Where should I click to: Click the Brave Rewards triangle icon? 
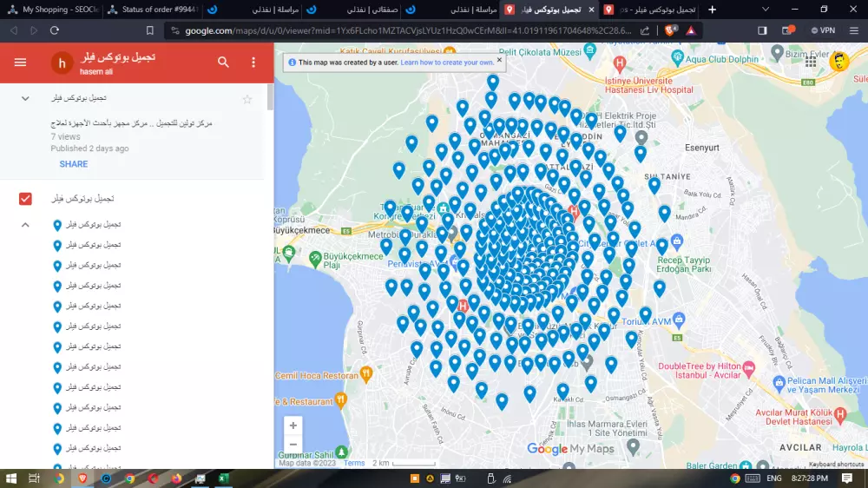691,30
